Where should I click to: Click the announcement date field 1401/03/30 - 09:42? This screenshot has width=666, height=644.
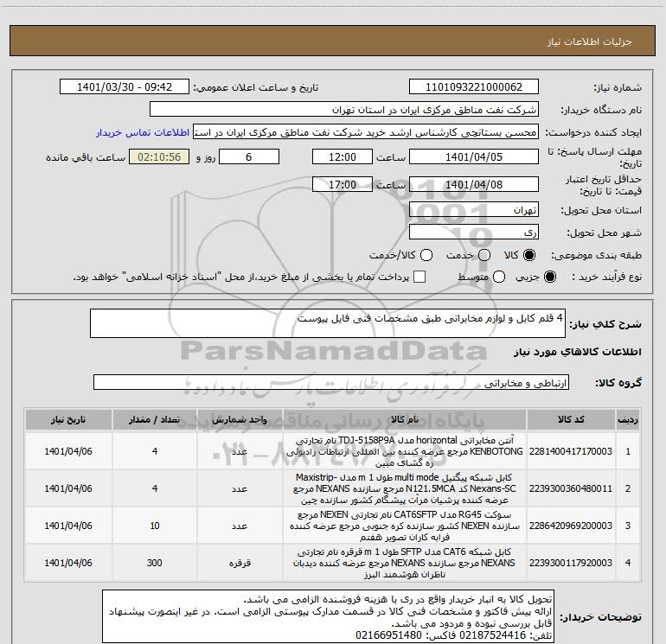coord(125,87)
